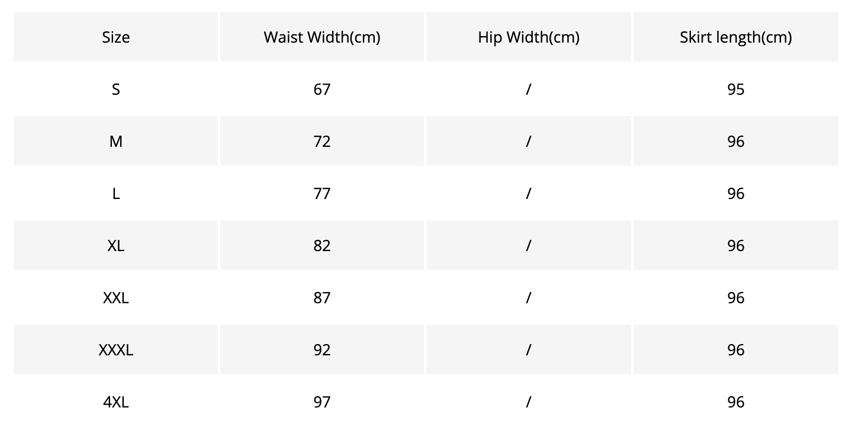Click the Size column header
Screen dimensions: 868x443
point(116,37)
